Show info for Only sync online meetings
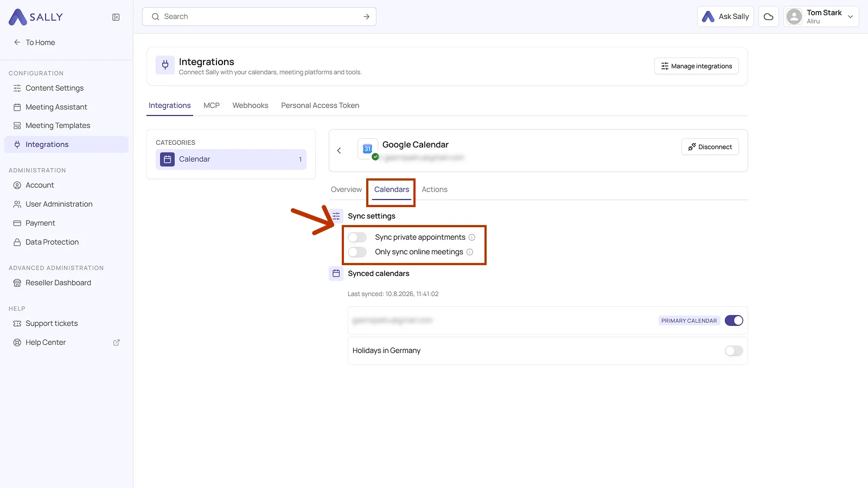The image size is (868, 488). [470, 252]
